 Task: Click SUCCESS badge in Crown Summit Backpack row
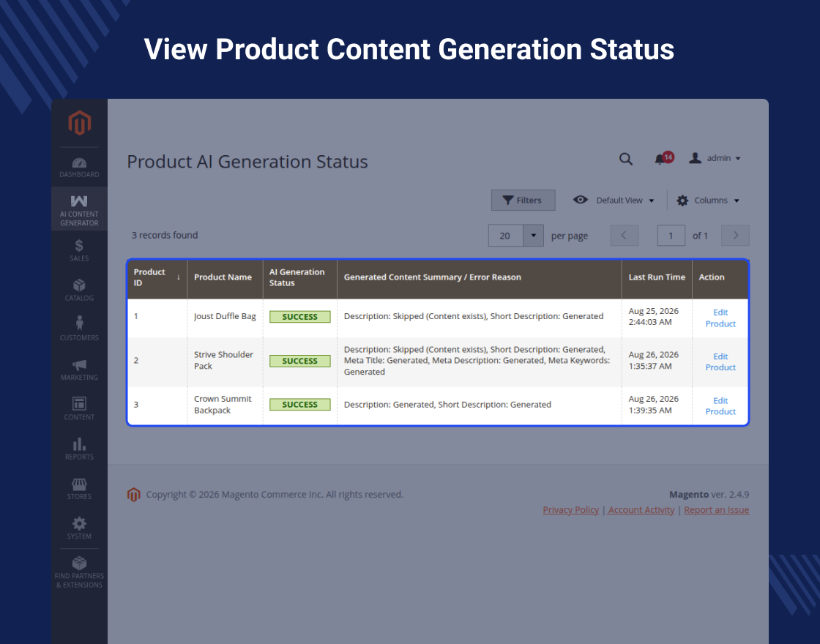click(x=299, y=405)
